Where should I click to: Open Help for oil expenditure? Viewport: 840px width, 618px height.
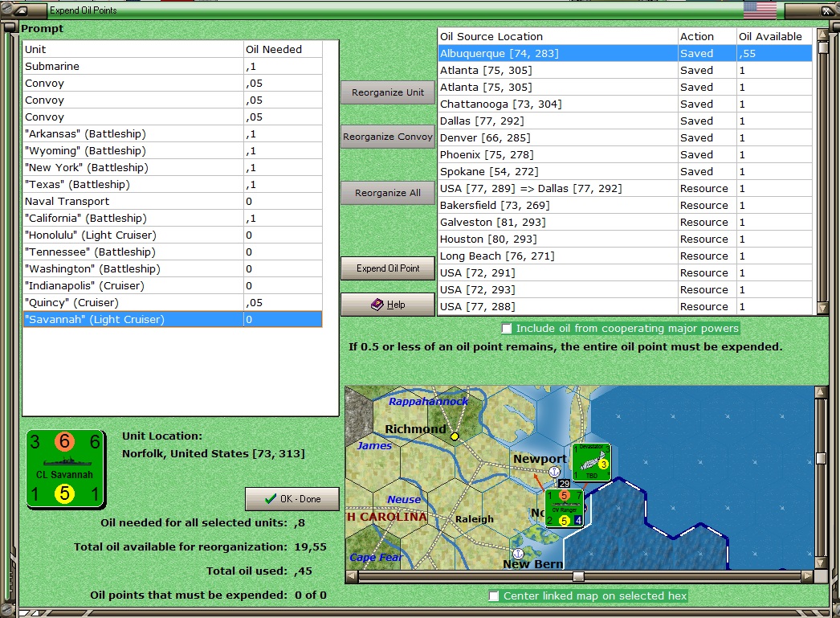[x=388, y=305]
